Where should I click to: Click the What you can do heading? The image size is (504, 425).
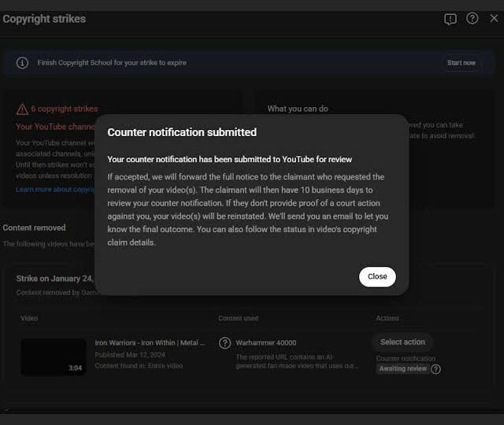[x=298, y=109]
